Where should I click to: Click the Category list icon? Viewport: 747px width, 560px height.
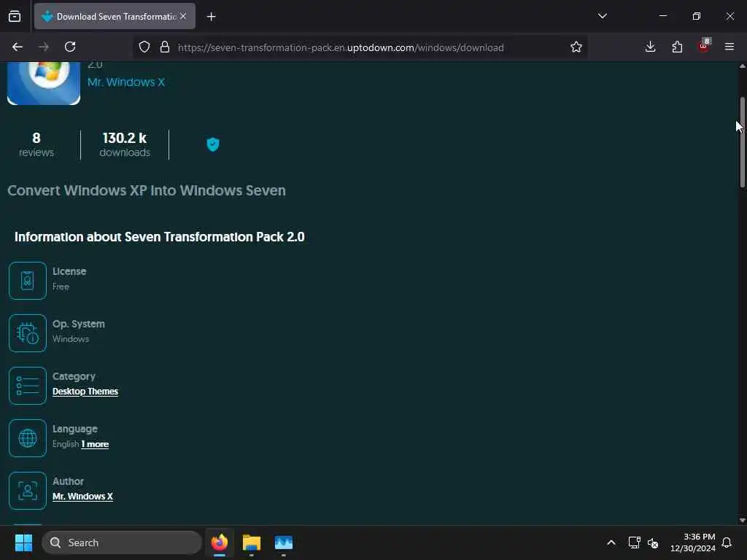(28, 386)
